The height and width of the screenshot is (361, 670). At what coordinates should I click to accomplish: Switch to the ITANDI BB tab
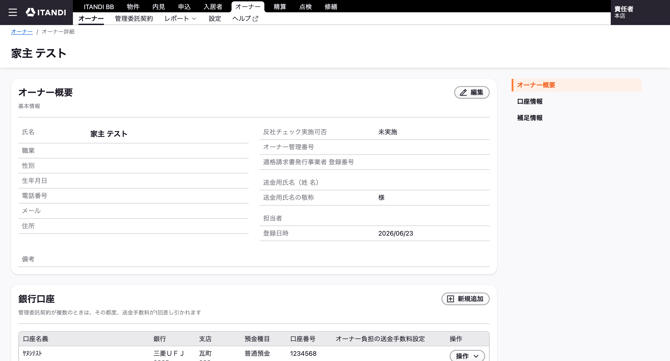coord(99,7)
